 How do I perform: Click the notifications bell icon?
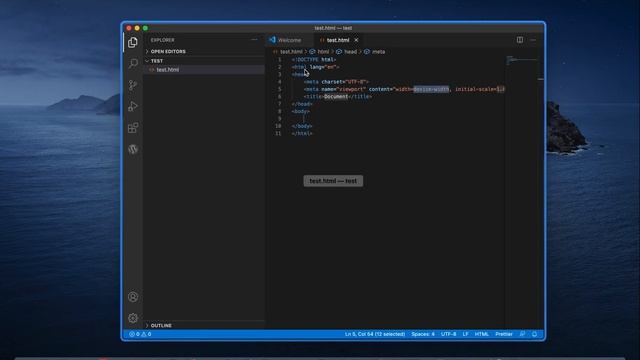tap(534, 334)
